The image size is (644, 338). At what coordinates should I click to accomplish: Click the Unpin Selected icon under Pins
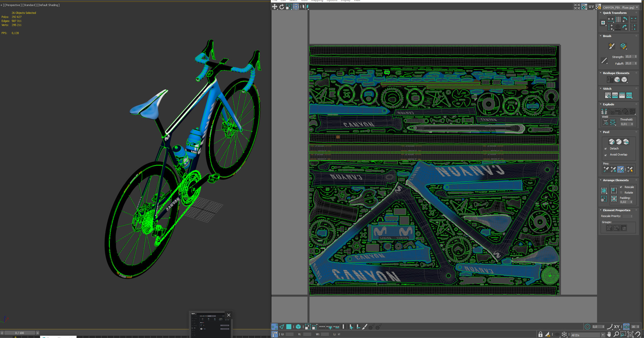coord(613,169)
